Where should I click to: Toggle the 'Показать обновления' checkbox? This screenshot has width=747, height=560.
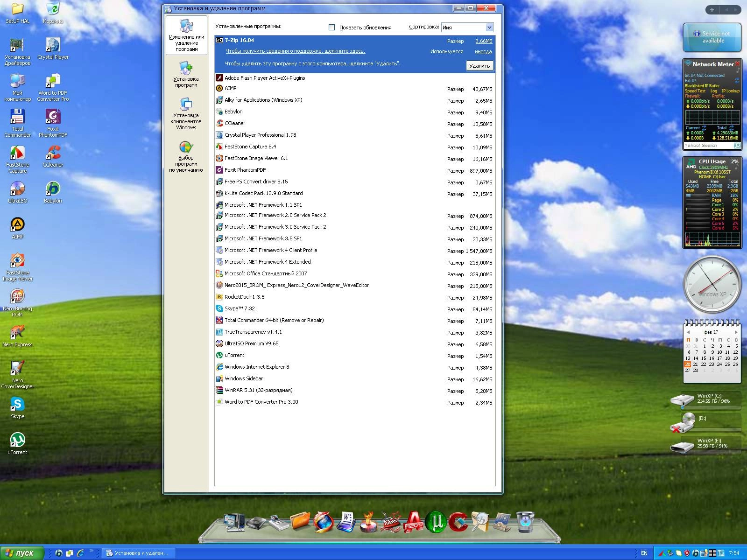tap(332, 28)
